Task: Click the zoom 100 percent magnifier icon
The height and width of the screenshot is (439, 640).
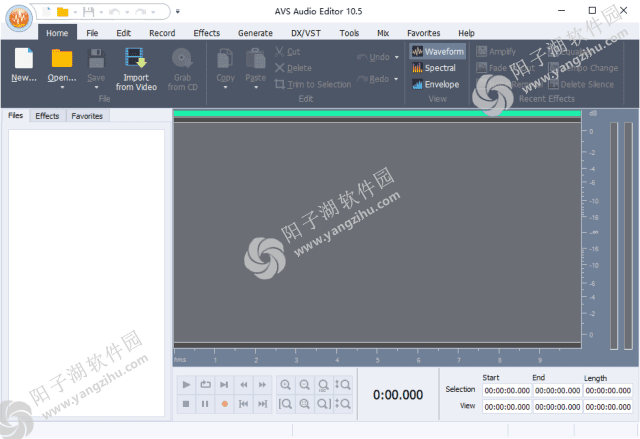Action: click(x=324, y=385)
